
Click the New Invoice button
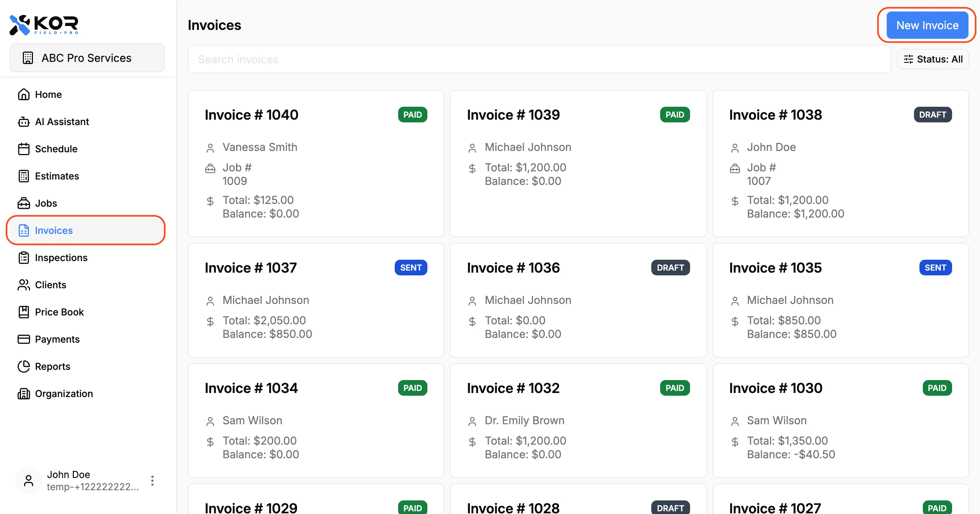[x=927, y=25]
